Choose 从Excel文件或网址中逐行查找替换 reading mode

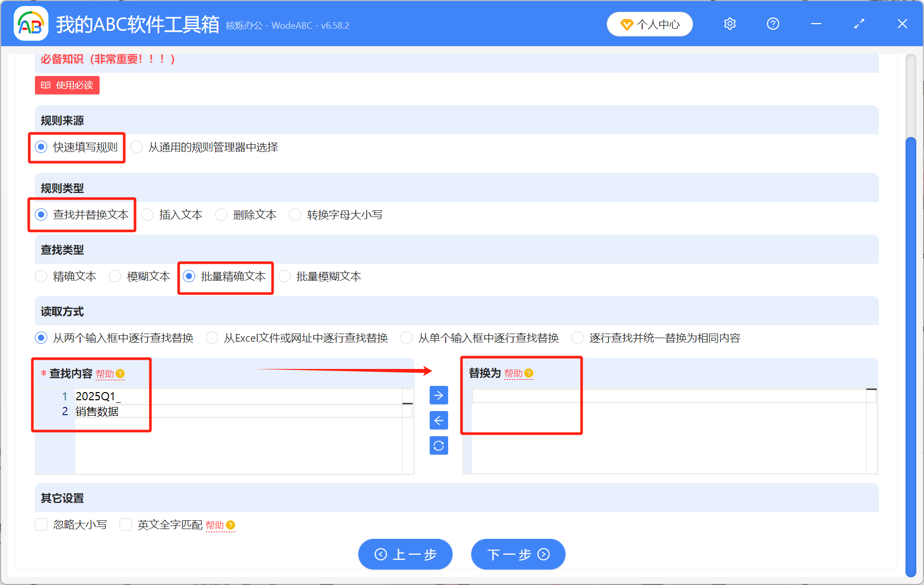coord(211,338)
